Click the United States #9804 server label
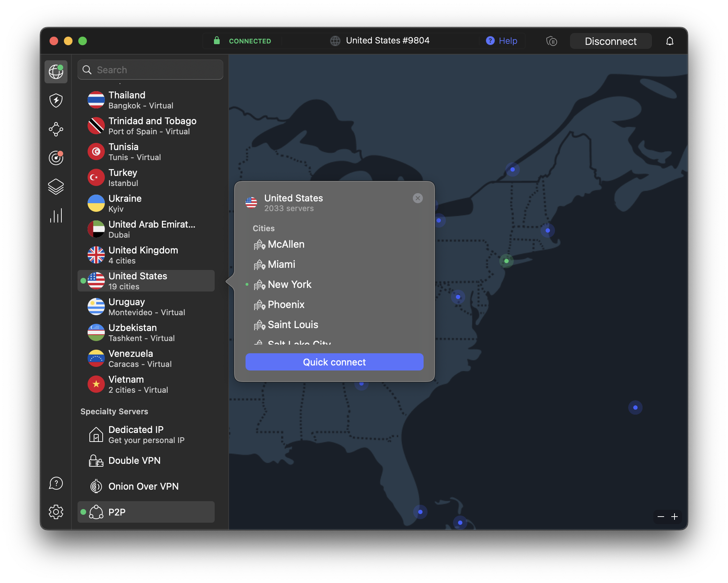Viewport: 728px width, 583px height. coord(388,41)
